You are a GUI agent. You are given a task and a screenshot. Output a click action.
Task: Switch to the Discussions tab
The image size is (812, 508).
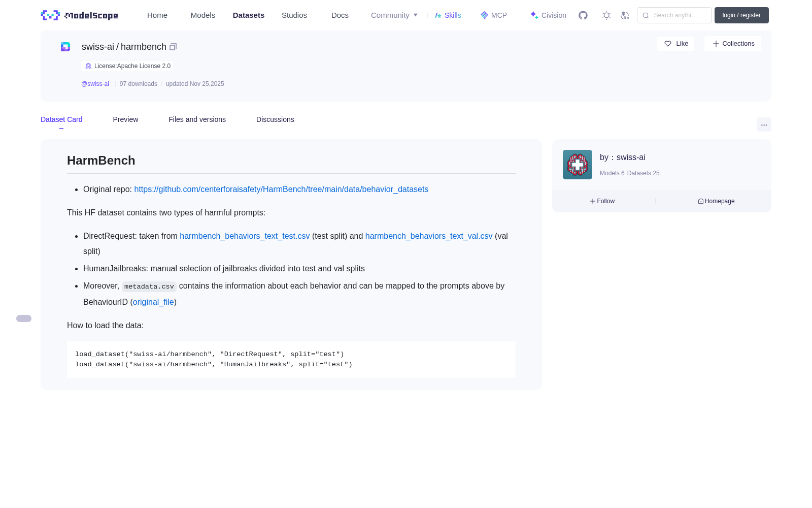(x=275, y=119)
